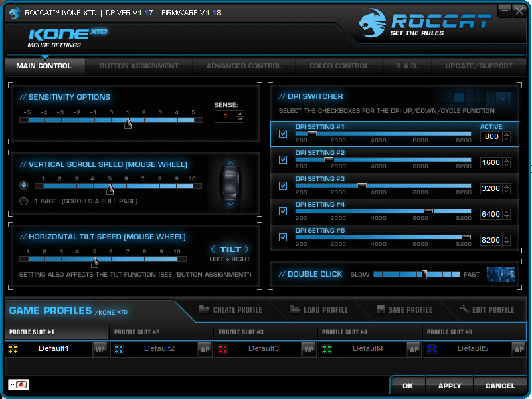Uncheck the DPI Setting #2 checkbox

pyautogui.click(x=283, y=160)
